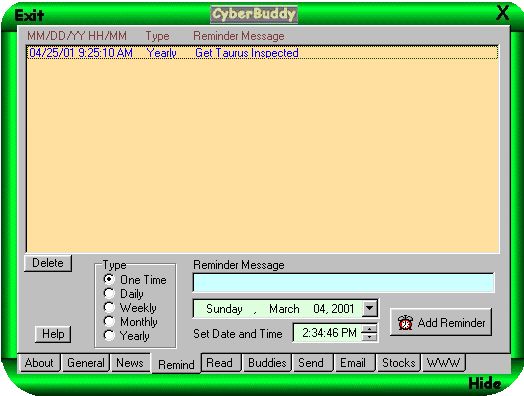Click Hide at the bottom corner
This screenshot has width=524, height=396.
[x=485, y=384]
